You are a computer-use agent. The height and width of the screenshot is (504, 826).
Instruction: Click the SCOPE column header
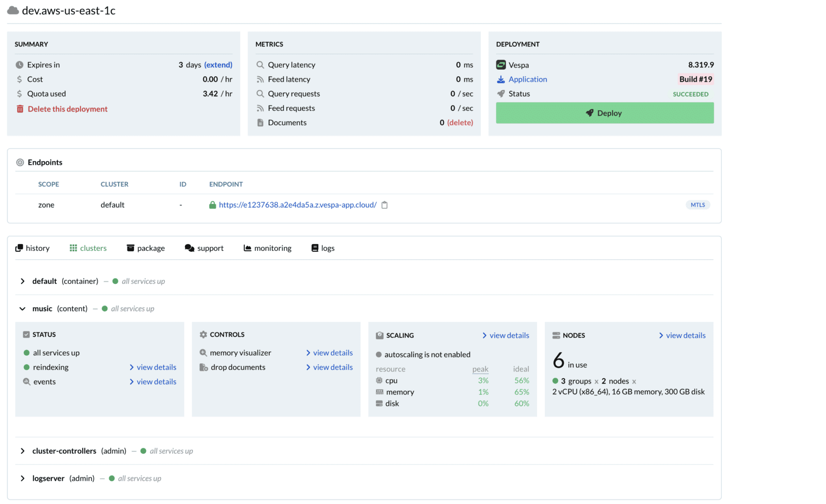[x=48, y=184]
